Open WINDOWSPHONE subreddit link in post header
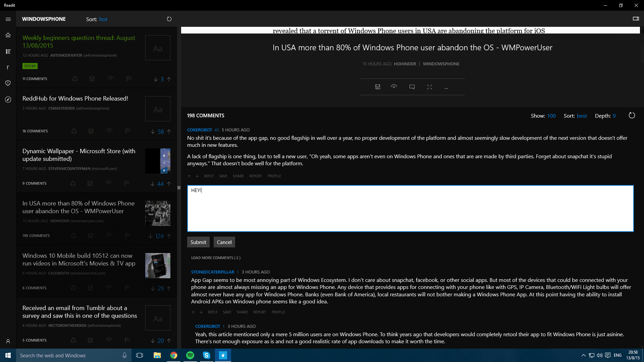644x362 pixels. click(x=441, y=64)
